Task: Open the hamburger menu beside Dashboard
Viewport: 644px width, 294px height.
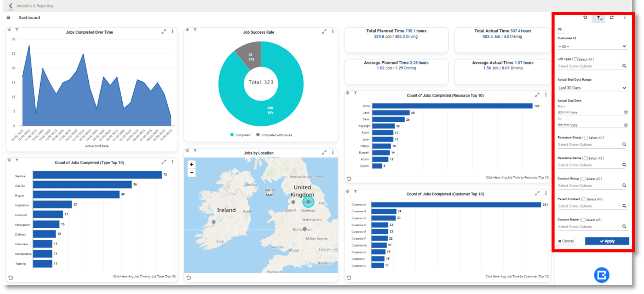Action: [8, 18]
